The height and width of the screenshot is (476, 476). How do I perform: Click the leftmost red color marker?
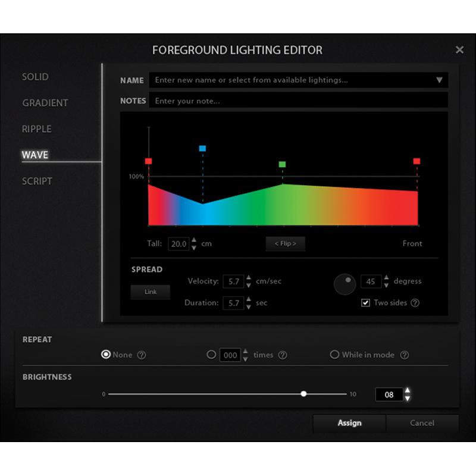148,161
